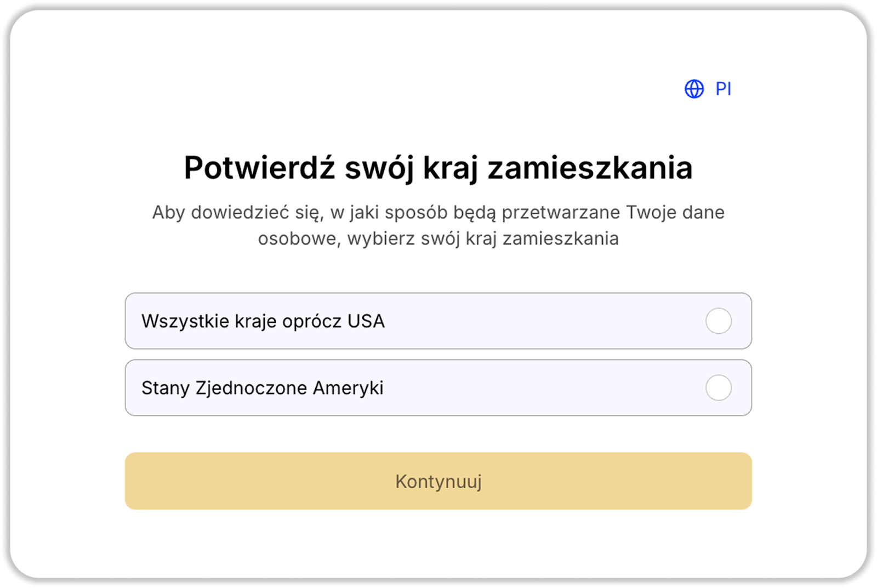Select the radio circle for Wszystkie kraje oprócz USA
Screen dimensions: 877x588
coord(718,321)
